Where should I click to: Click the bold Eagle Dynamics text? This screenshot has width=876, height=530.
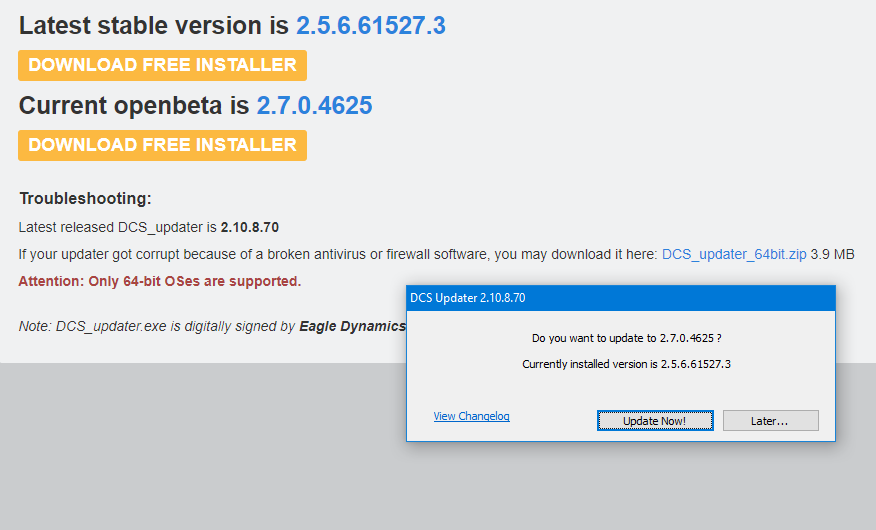pos(352,326)
